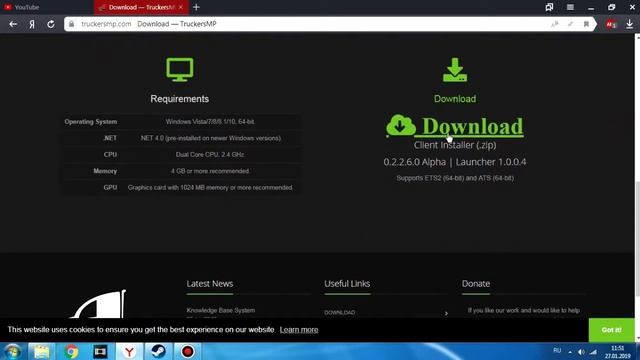Open the Knowledge Base System news link
This screenshot has height=360, width=640.
click(x=220, y=310)
